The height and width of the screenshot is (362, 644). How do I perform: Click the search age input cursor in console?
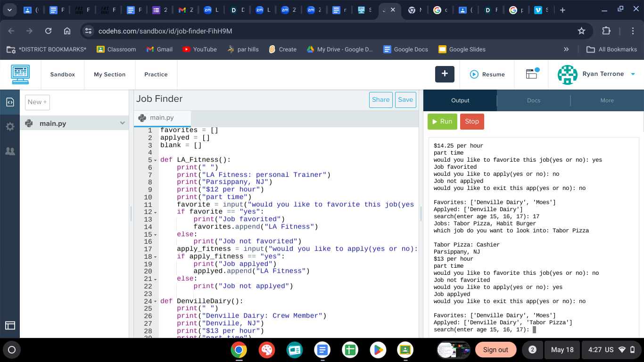point(534,329)
